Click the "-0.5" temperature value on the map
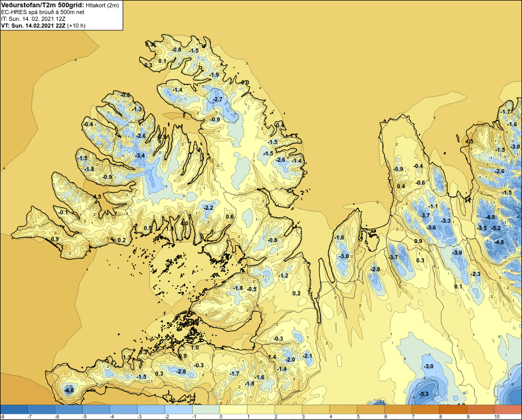Screen dimensions: 522x420 click(x=252, y=289)
